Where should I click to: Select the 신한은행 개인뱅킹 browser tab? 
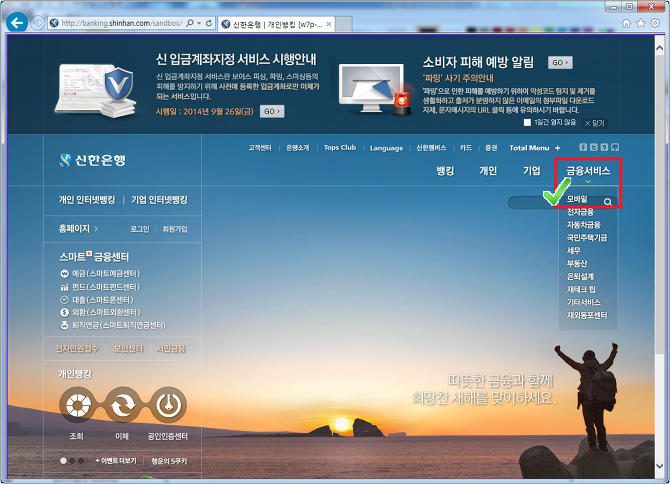276,24
